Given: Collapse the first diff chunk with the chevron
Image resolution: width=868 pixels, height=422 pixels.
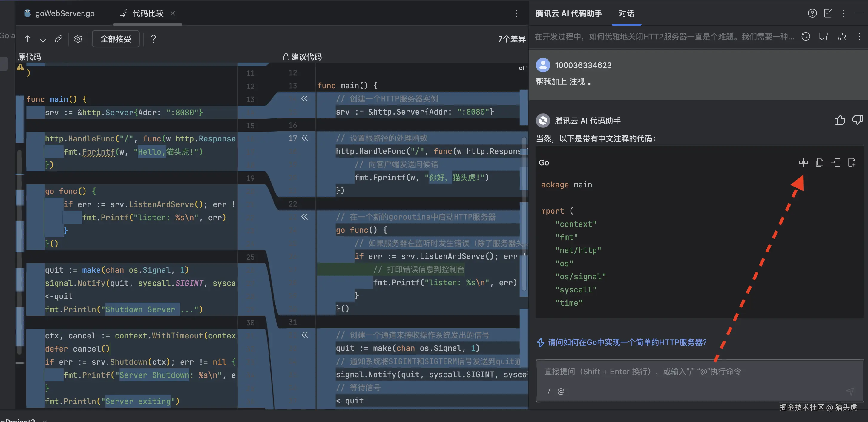Looking at the screenshot, I should tap(304, 99).
